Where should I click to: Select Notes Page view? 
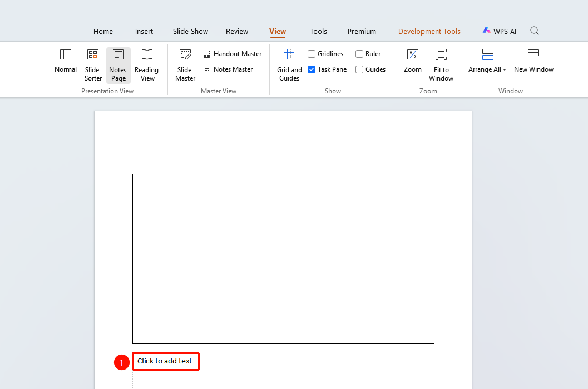click(x=118, y=65)
